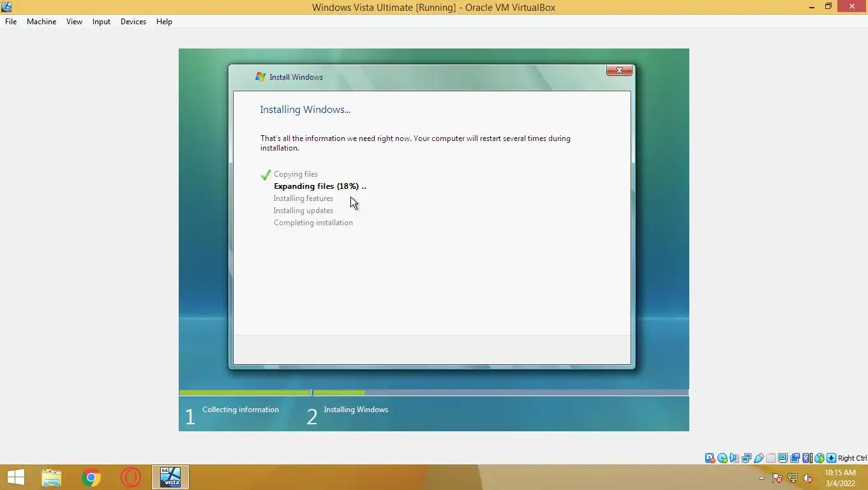The height and width of the screenshot is (490, 868).
Task: Open the Devices menu
Action: click(133, 22)
